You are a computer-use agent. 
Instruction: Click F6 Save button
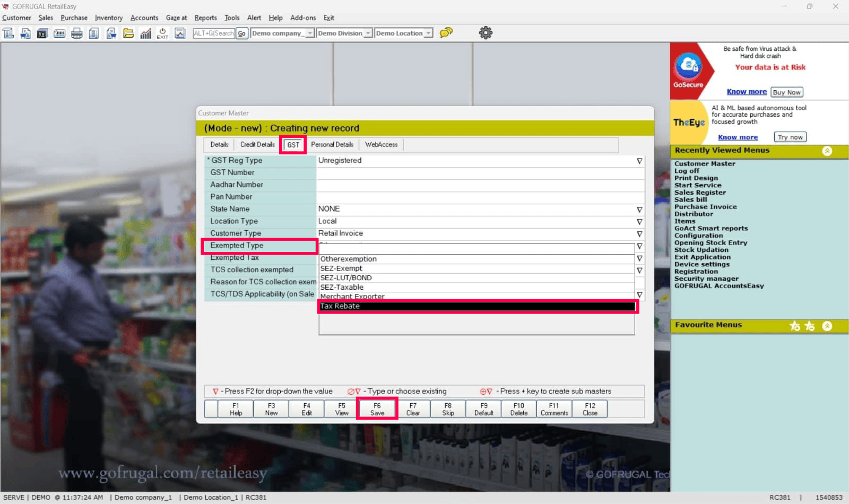point(377,409)
